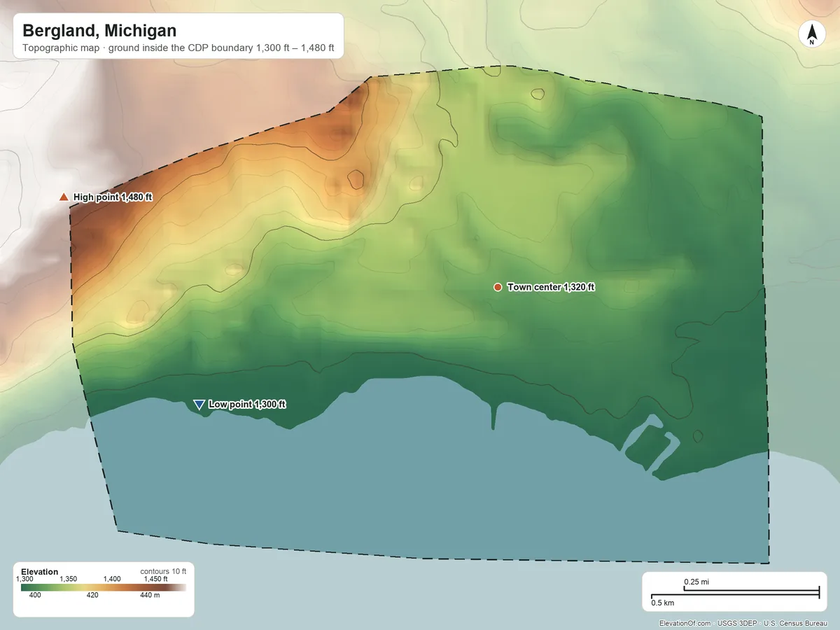Image resolution: width=840 pixels, height=630 pixels.
Task: Click the 'Low point 1,300 ft' label
Action: coord(247,405)
